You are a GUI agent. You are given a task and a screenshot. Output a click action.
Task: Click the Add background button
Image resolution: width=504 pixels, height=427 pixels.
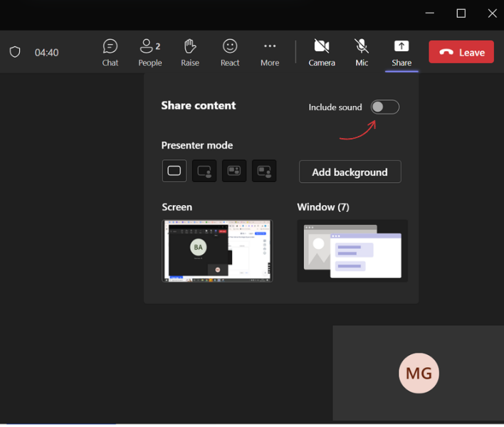pos(350,172)
